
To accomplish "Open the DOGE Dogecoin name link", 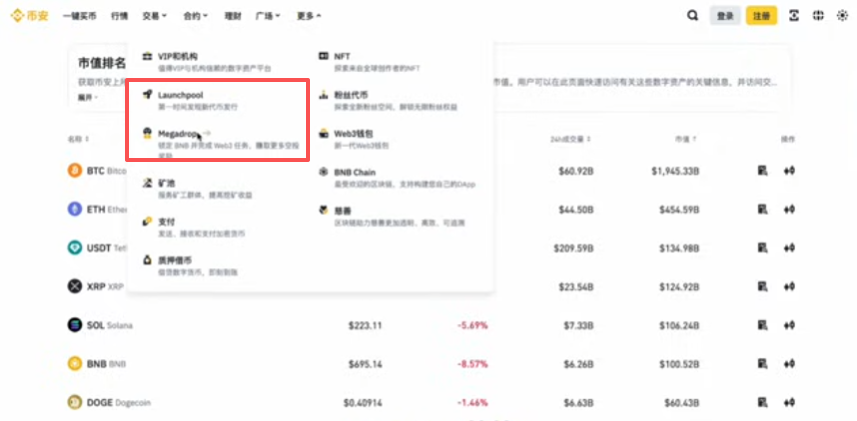I will pos(118,403).
